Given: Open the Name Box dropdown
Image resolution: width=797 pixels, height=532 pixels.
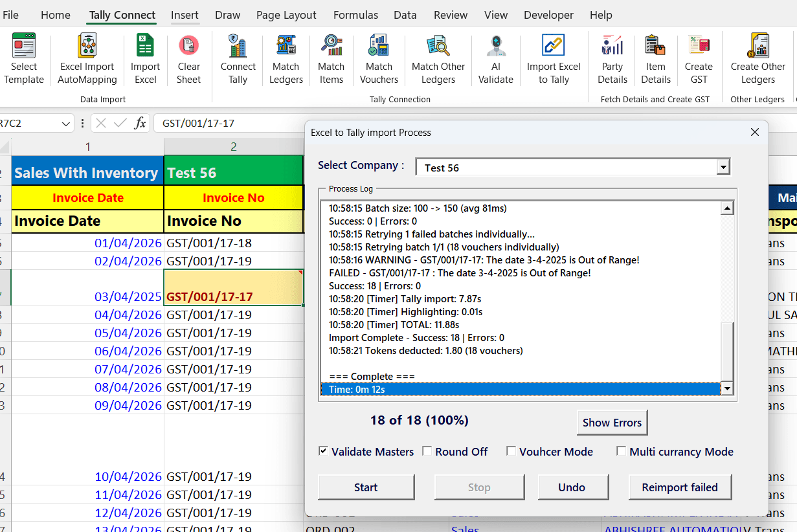Looking at the screenshot, I should click(67, 123).
